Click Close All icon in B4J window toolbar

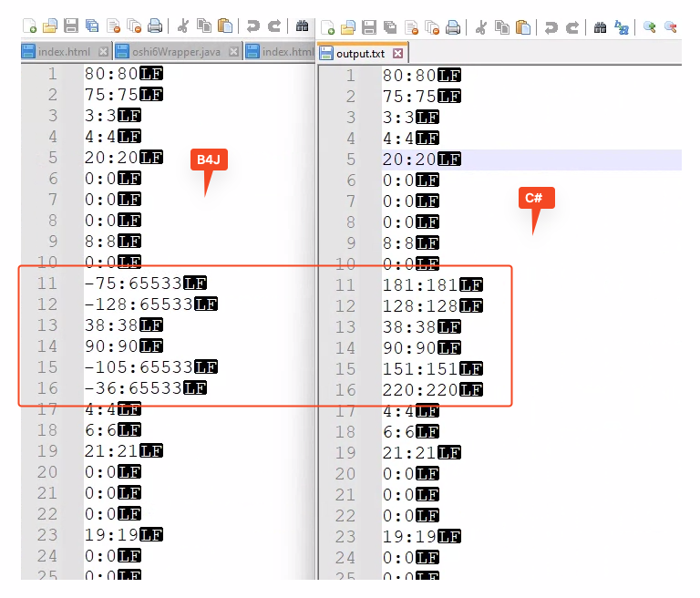coord(134,26)
